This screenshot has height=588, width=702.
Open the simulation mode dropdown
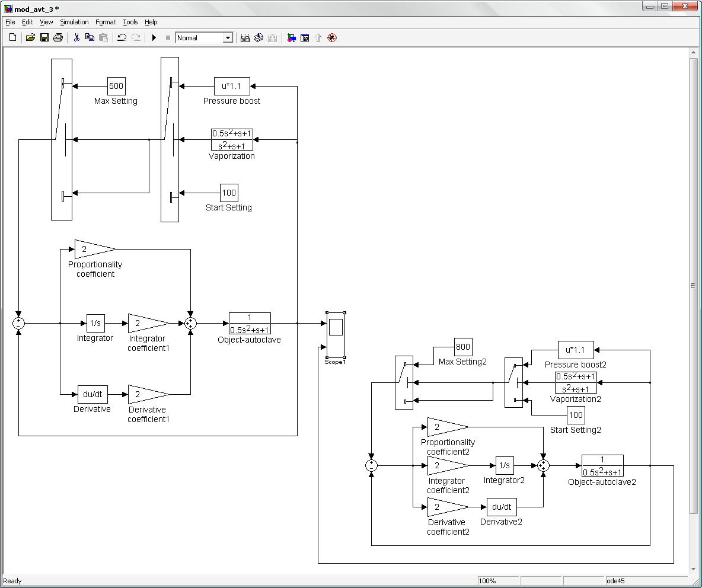(227, 38)
